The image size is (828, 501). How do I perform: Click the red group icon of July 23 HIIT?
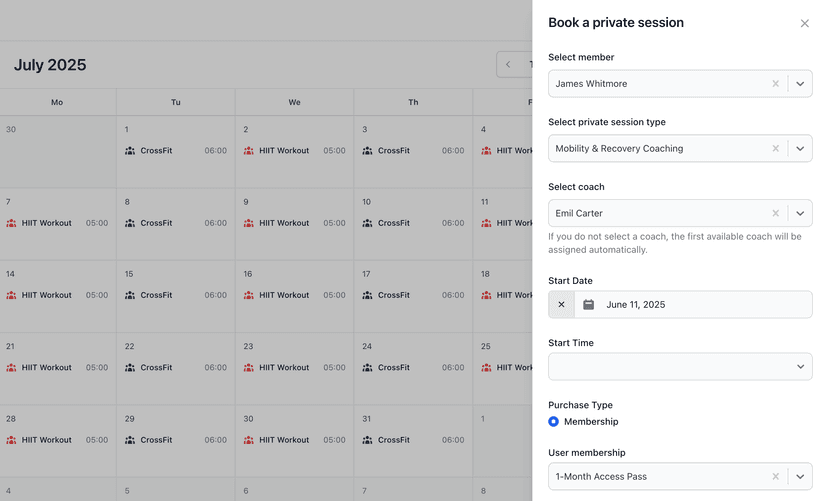(249, 368)
